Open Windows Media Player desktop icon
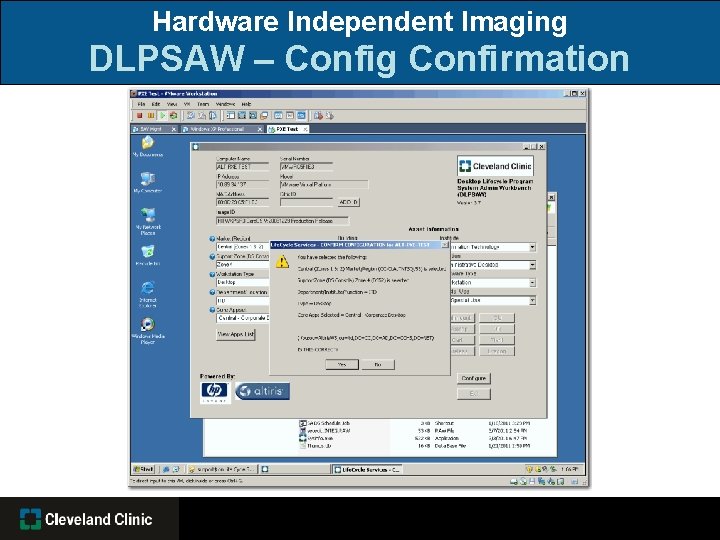 pos(147,331)
